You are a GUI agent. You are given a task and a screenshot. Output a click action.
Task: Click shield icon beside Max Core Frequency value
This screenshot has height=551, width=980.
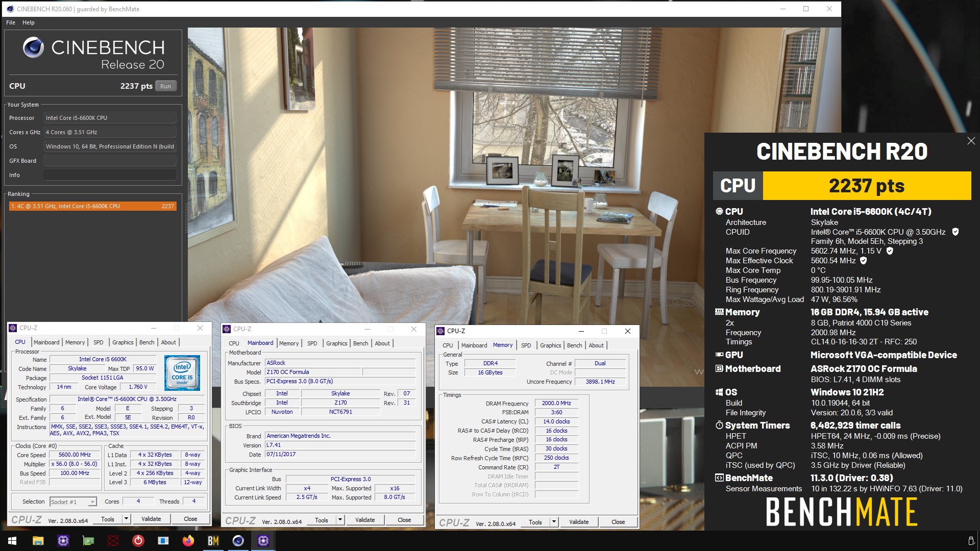[x=890, y=251]
